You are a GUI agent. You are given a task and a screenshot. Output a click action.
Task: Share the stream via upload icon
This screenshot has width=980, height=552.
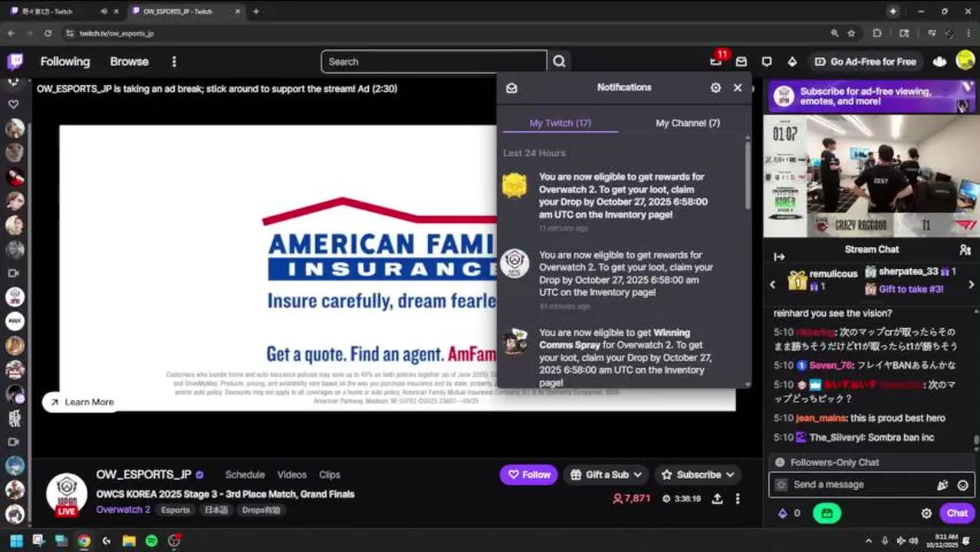[x=717, y=498]
